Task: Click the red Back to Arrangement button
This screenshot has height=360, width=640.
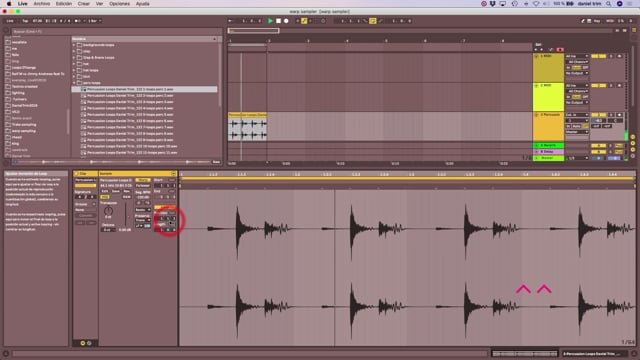Action: [x=560, y=50]
